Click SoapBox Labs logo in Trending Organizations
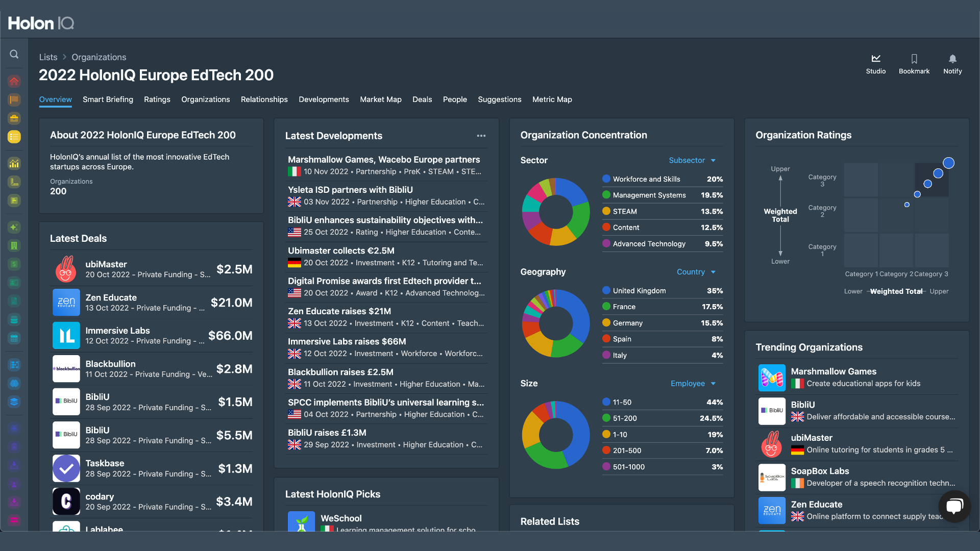Screen dimensions: 980x551 (x=772, y=477)
